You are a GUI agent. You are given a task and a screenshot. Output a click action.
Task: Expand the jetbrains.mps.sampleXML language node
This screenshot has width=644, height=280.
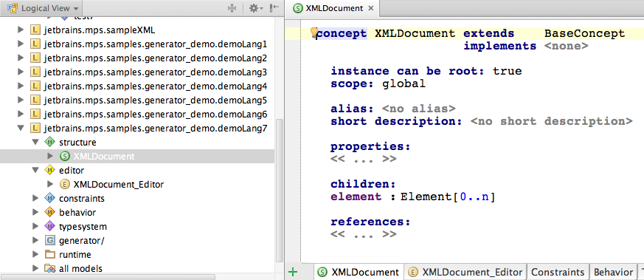(21, 30)
